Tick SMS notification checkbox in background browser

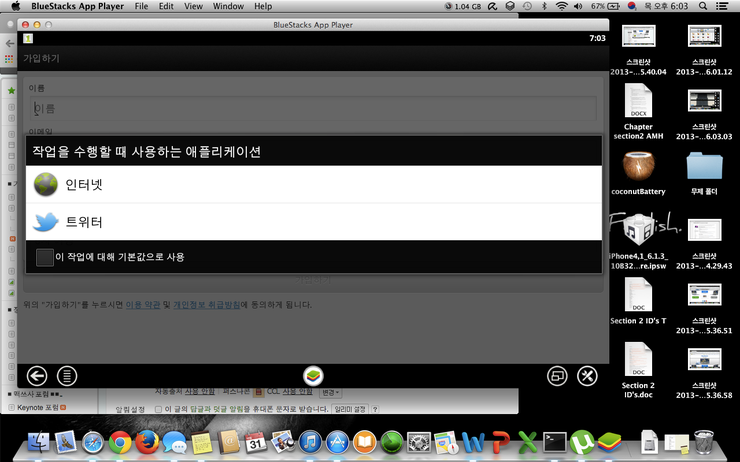click(x=159, y=410)
